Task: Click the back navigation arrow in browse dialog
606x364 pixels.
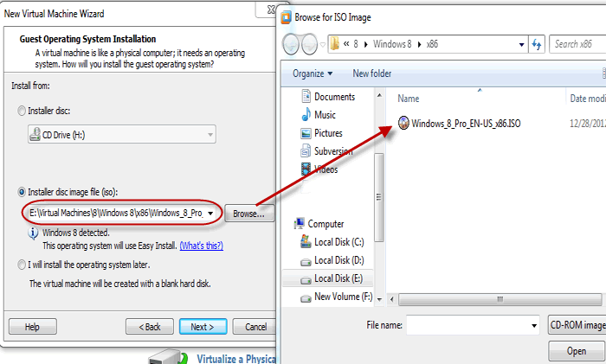Action: pos(291,44)
